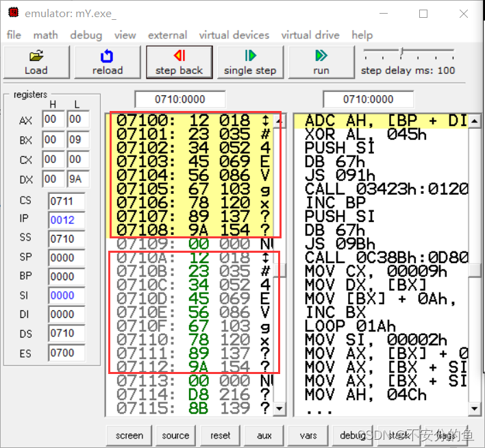Viewport: 485px width, 448px height.
Task: Click the aux button
Action: (264, 436)
